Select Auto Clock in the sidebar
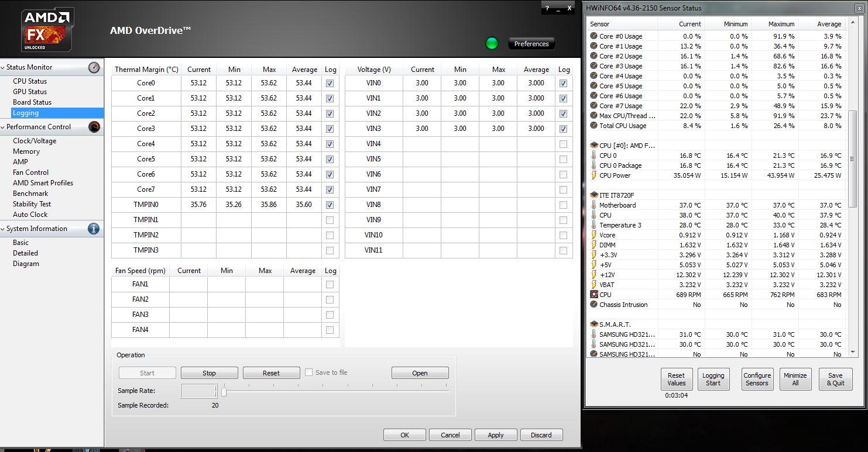 pyautogui.click(x=30, y=215)
